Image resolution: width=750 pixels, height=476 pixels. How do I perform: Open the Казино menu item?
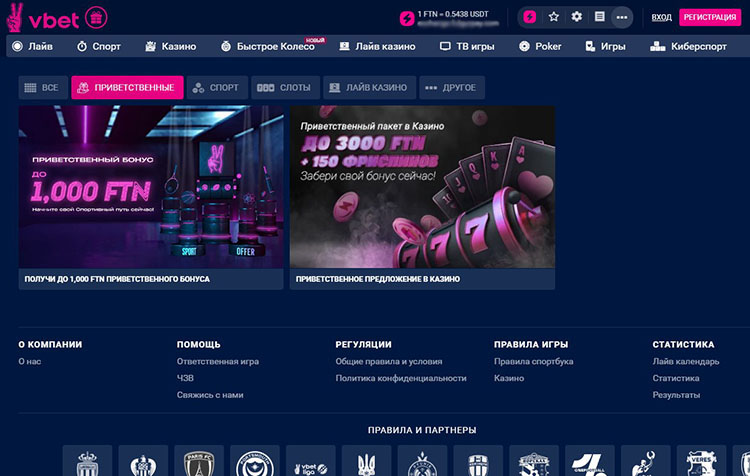(171, 46)
